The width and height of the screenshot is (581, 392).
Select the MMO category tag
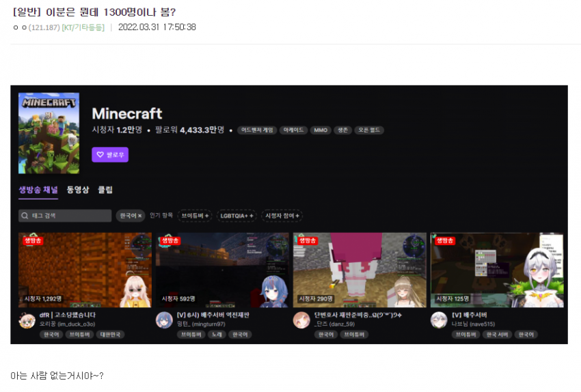(321, 130)
